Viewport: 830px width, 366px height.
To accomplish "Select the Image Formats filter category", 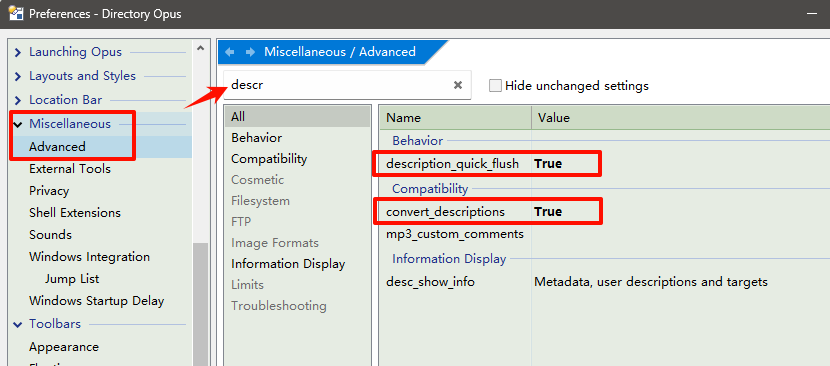I will coord(275,243).
